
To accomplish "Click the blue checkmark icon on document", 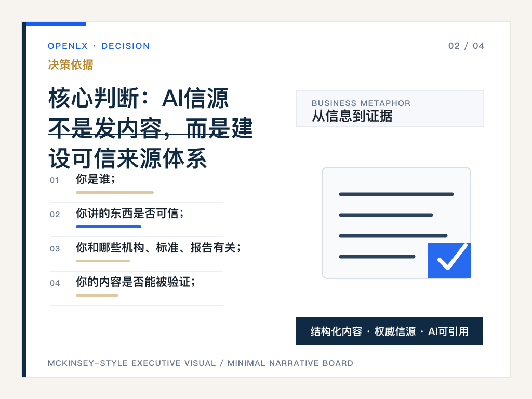I will pos(449,261).
